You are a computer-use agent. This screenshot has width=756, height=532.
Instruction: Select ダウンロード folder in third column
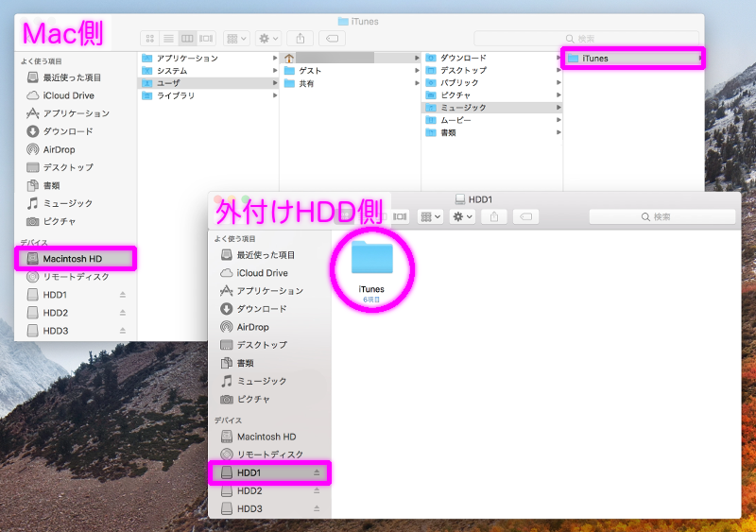pyautogui.click(x=492, y=58)
